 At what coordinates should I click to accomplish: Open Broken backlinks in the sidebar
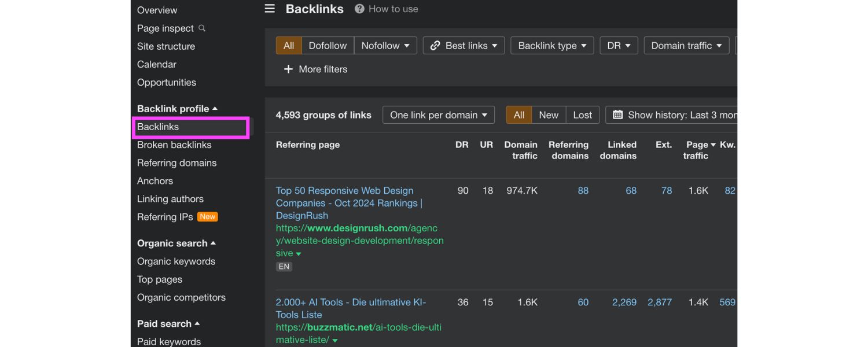tap(175, 145)
